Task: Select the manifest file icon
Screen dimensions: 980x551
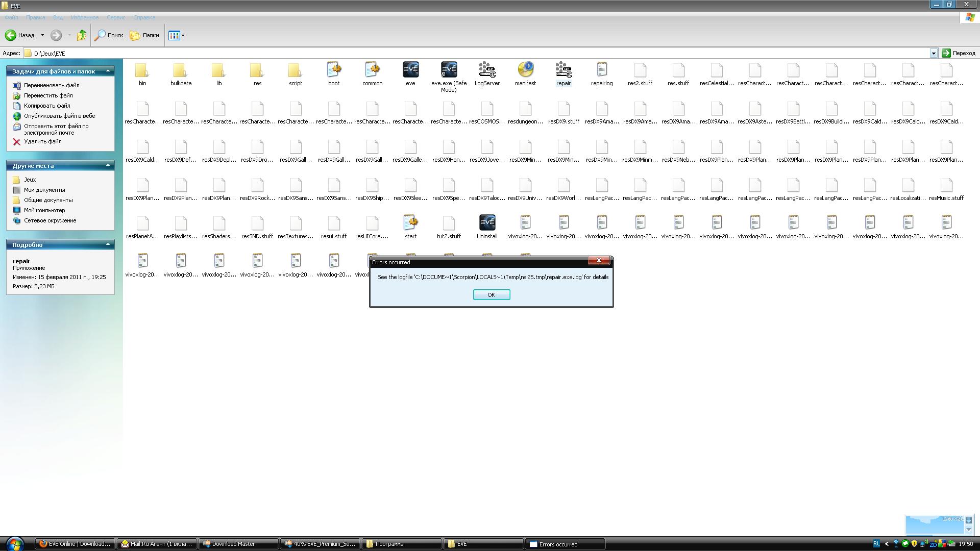Action: click(x=525, y=70)
